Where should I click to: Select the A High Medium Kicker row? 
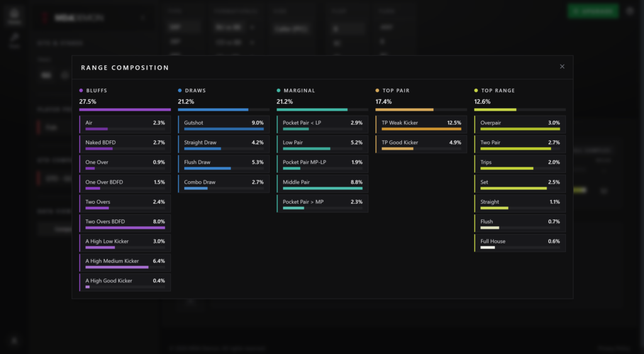125,262
